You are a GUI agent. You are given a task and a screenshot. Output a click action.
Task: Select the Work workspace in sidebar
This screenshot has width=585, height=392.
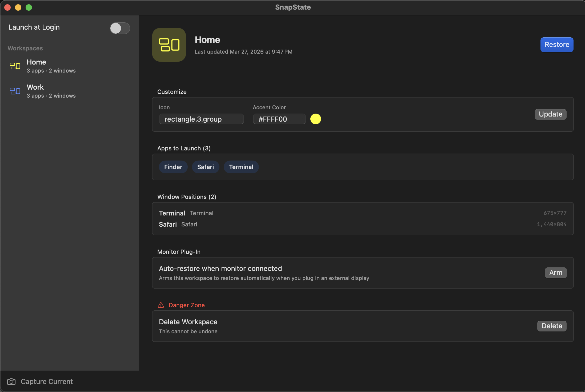point(51,91)
